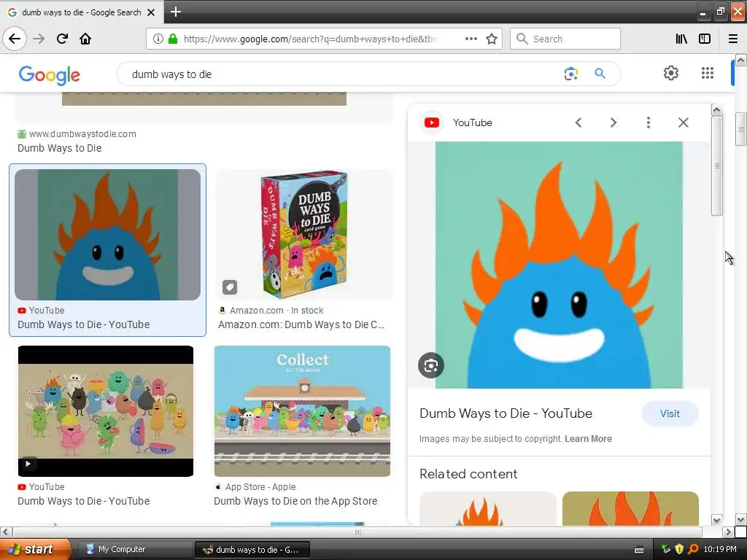Viewport: 747px width, 560px height.
Task: Open the Amazon.com: Dumb Ways to Die C... title
Action: tap(301, 324)
